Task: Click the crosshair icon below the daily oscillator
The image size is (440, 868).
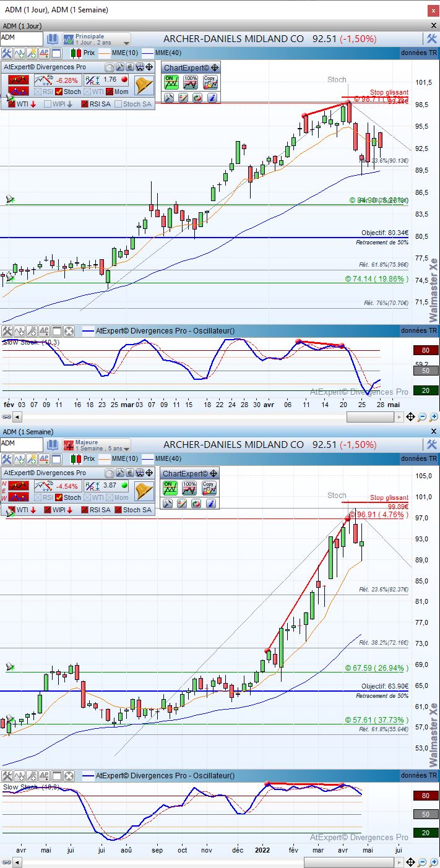Action: (410, 418)
